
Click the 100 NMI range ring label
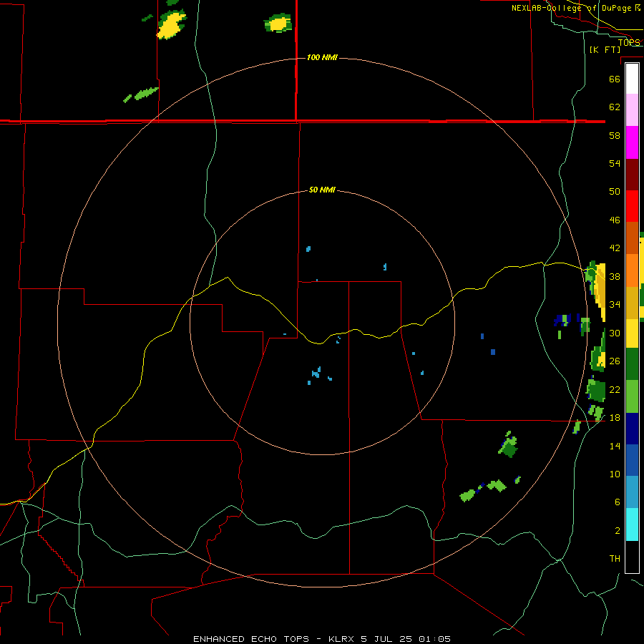tap(322, 57)
